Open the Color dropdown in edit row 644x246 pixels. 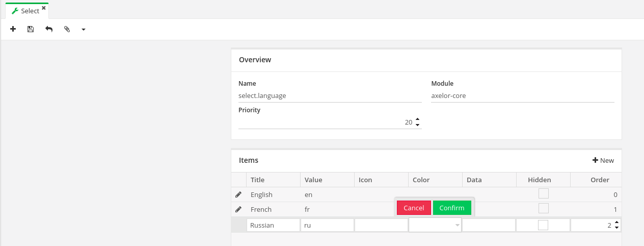[457, 225]
